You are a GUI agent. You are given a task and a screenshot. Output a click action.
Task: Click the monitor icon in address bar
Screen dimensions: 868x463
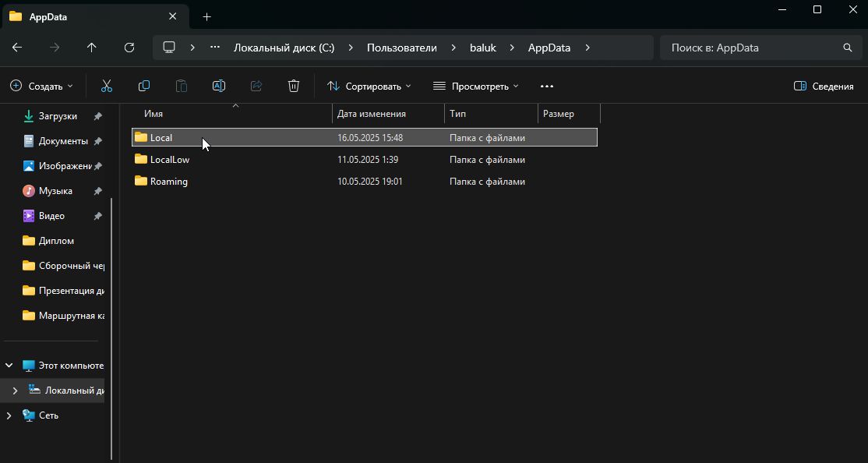[x=169, y=48]
